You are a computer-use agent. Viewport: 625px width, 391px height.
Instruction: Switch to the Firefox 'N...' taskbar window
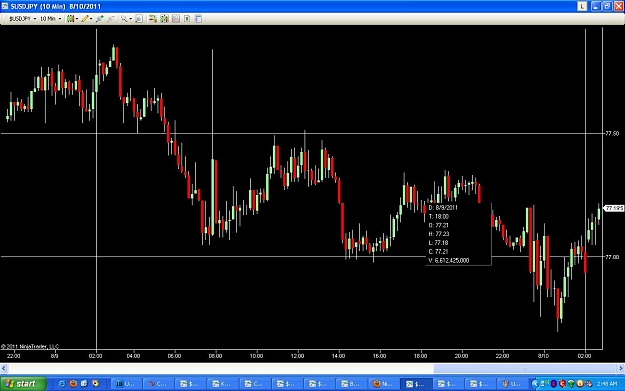pos(384,383)
